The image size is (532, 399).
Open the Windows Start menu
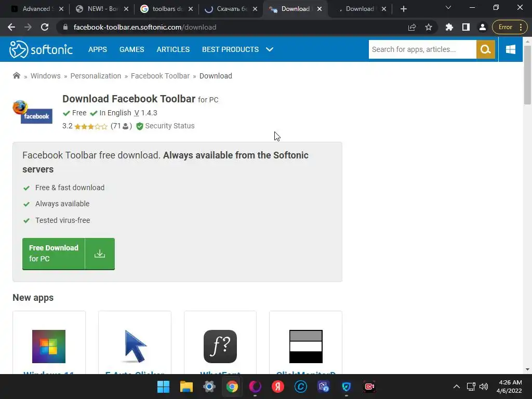pyautogui.click(x=163, y=387)
